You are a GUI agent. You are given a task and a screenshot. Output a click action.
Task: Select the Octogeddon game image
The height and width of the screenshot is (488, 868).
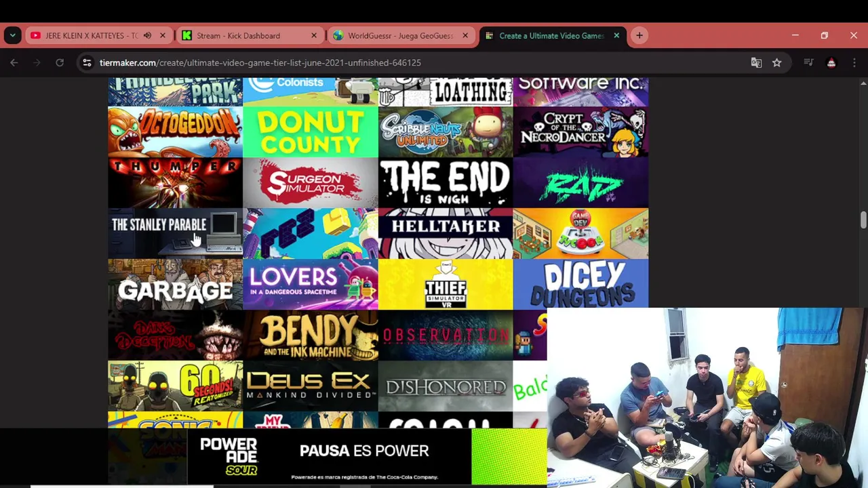pos(175,131)
